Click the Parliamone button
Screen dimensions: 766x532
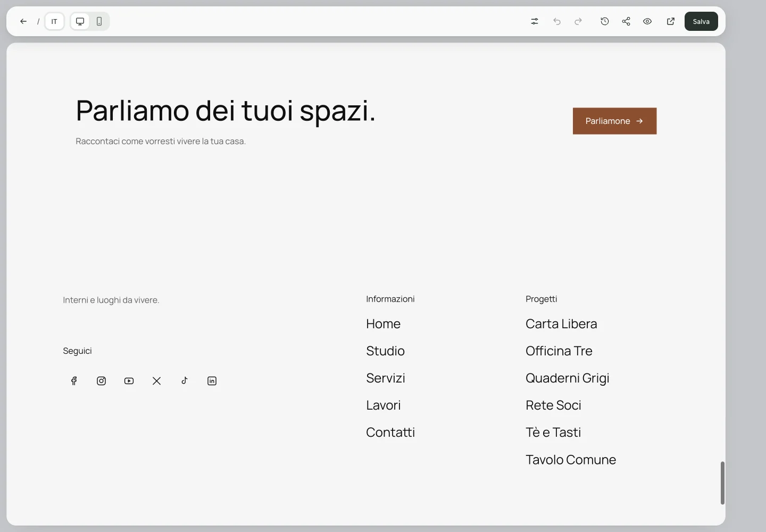[614, 121]
